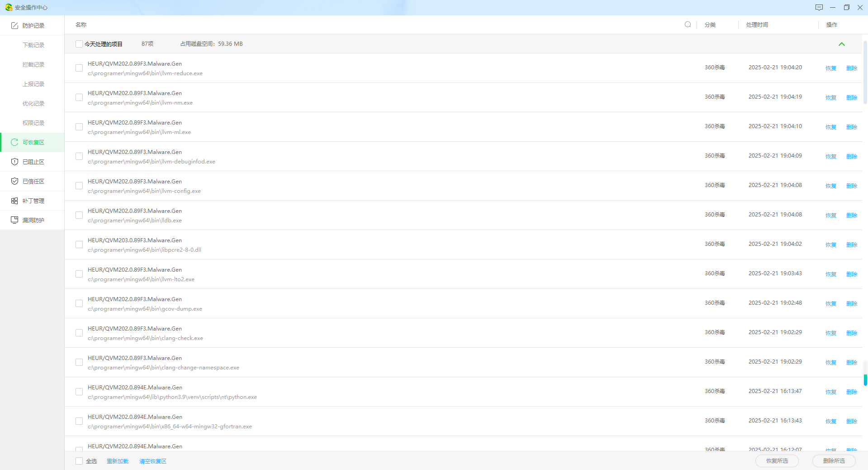The image size is (868, 470).
Task: Click the 已阻止区 shield icon
Action: 14,162
